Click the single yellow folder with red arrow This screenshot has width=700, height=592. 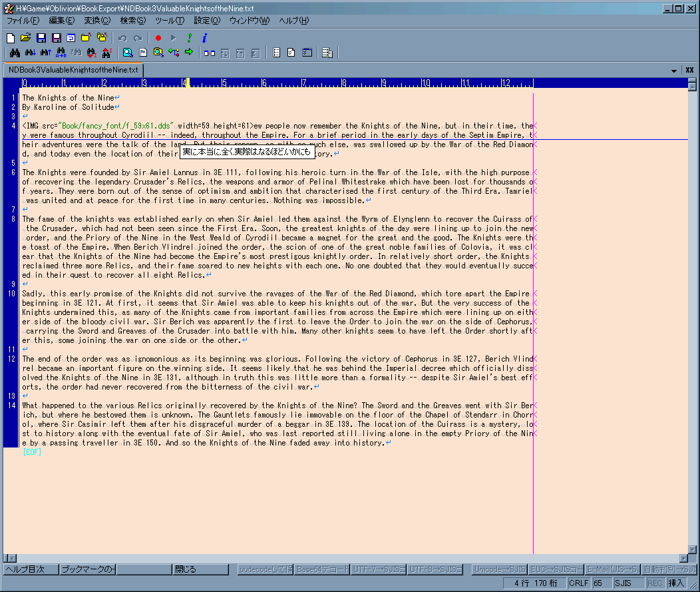(86, 39)
